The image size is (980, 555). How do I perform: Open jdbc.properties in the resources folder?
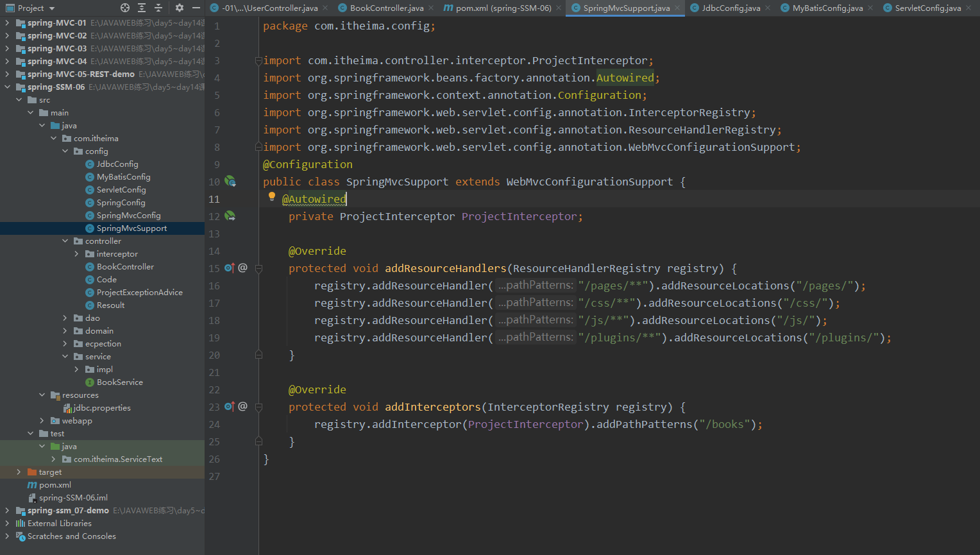tap(101, 408)
